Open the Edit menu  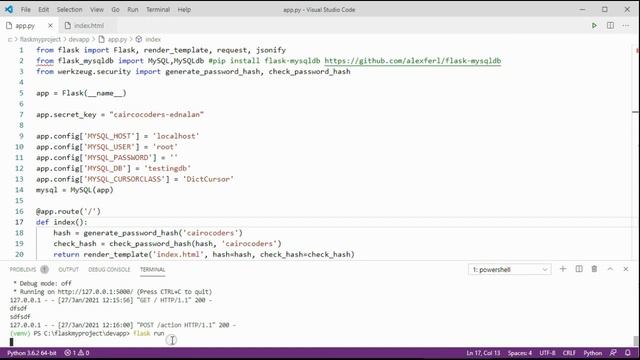pos(43,9)
